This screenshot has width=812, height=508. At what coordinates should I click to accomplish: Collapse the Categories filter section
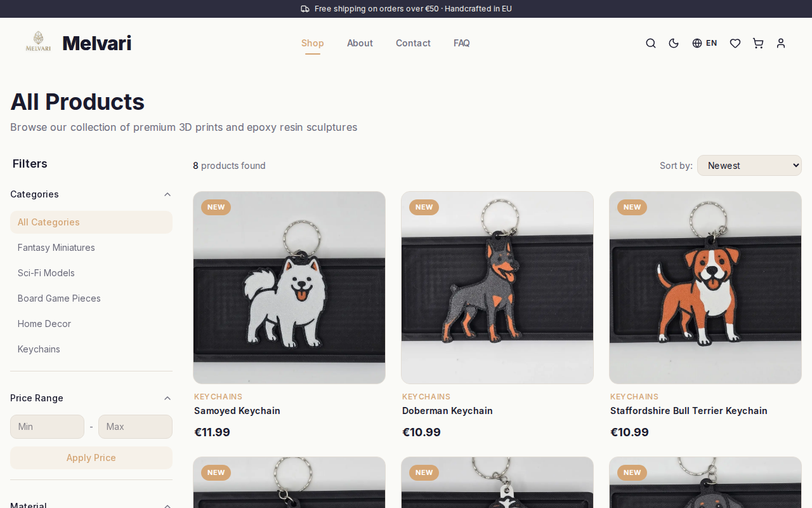tap(91, 194)
